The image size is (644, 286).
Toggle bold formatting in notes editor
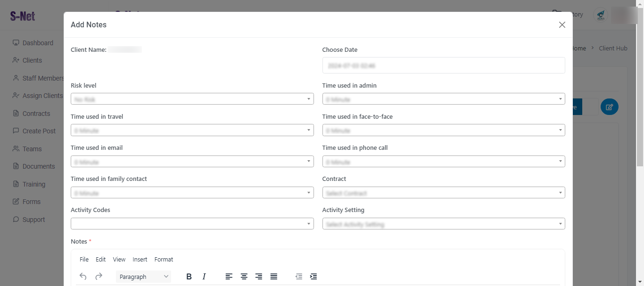tap(189, 277)
